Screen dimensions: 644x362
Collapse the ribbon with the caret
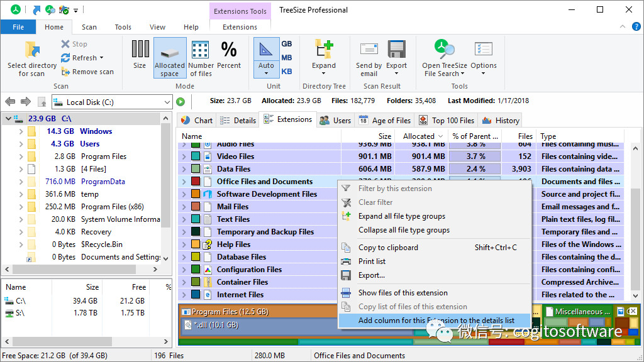click(623, 26)
